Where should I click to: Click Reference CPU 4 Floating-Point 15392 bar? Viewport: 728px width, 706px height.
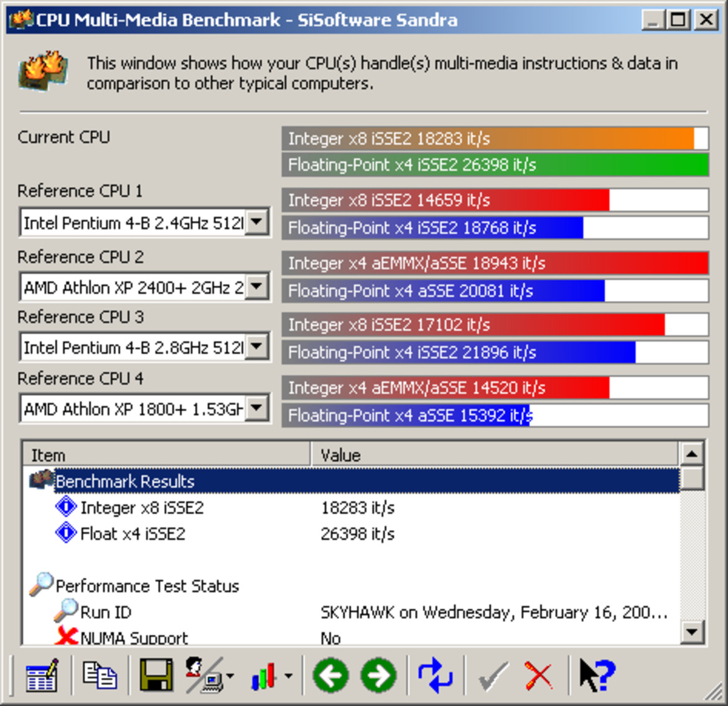[x=495, y=415]
